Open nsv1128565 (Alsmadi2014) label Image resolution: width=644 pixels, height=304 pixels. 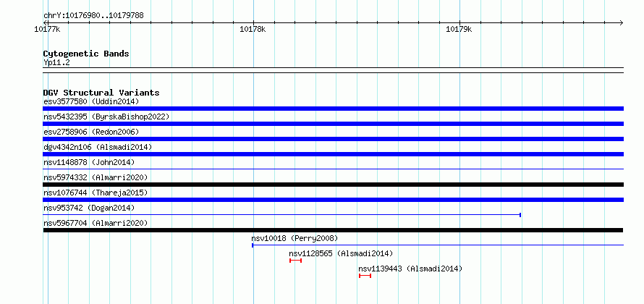click(x=341, y=253)
